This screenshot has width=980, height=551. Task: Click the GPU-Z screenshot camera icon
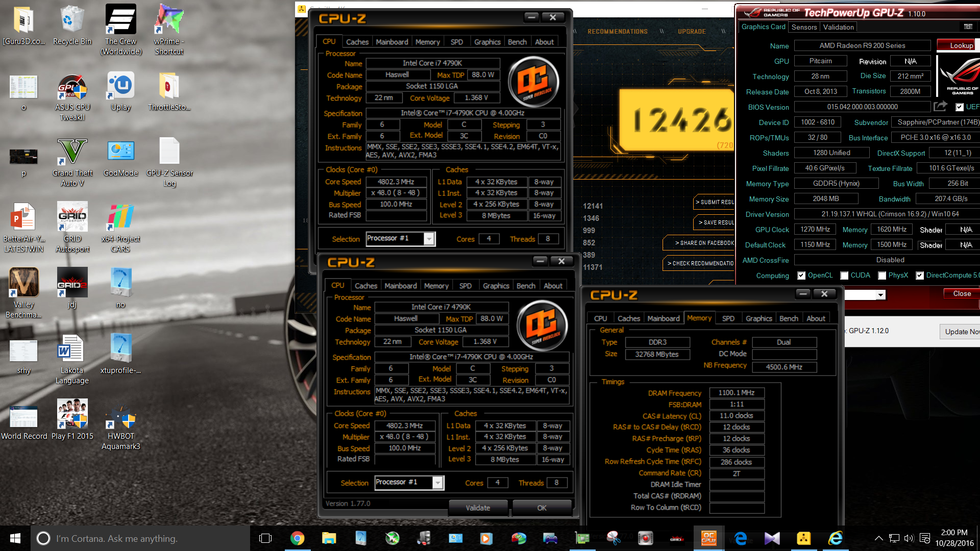pyautogui.click(x=968, y=27)
